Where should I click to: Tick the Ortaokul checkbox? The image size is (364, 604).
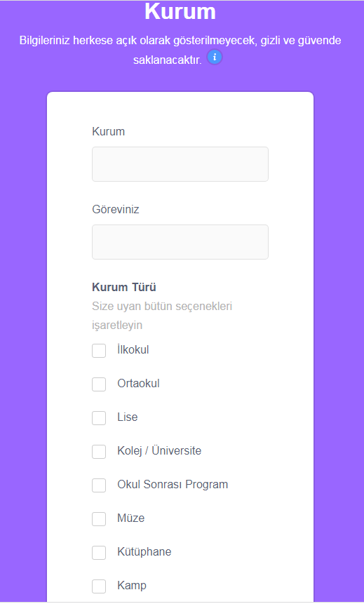[x=99, y=384]
